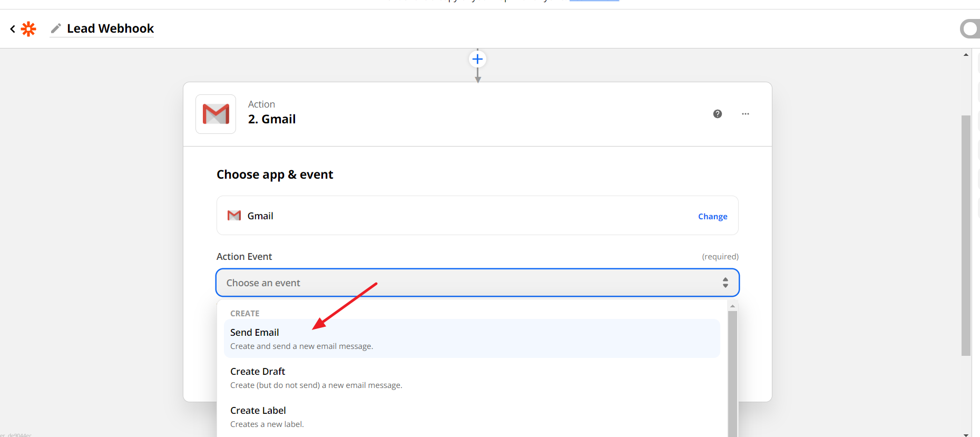Viewport: 980px width, 437px height.
Task: Open the Zapier home logo
Action: pos(28,29)
